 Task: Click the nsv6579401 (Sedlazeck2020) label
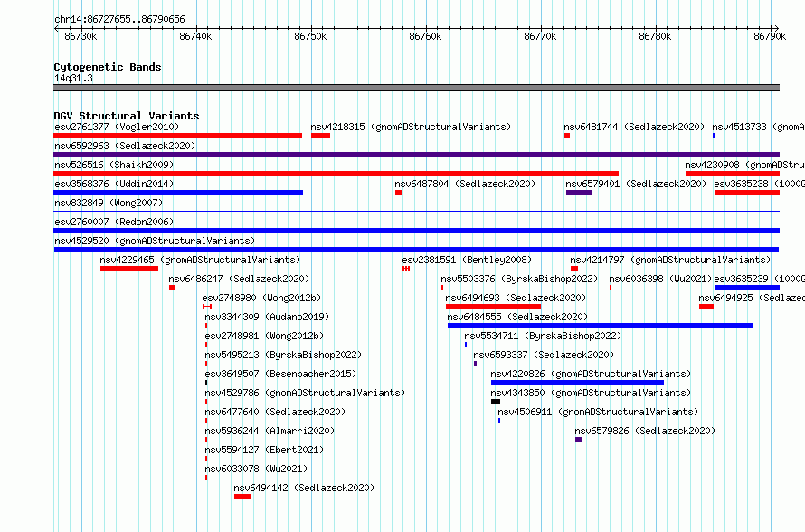click(x=636, y=184)
